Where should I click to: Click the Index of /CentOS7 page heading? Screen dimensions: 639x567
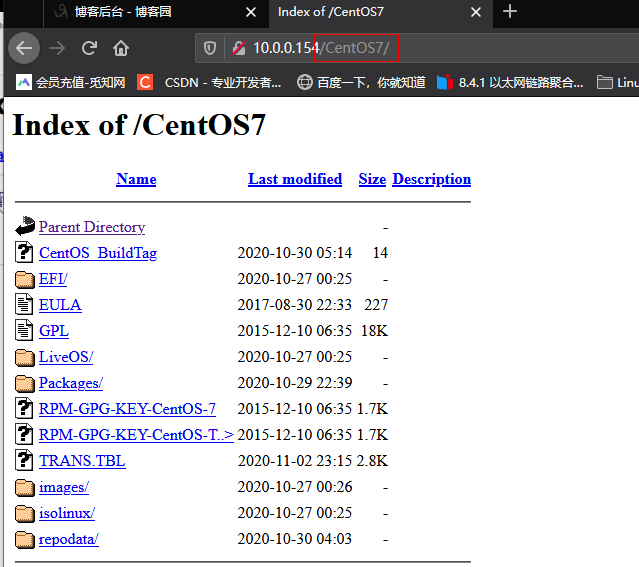pos(139,125)
